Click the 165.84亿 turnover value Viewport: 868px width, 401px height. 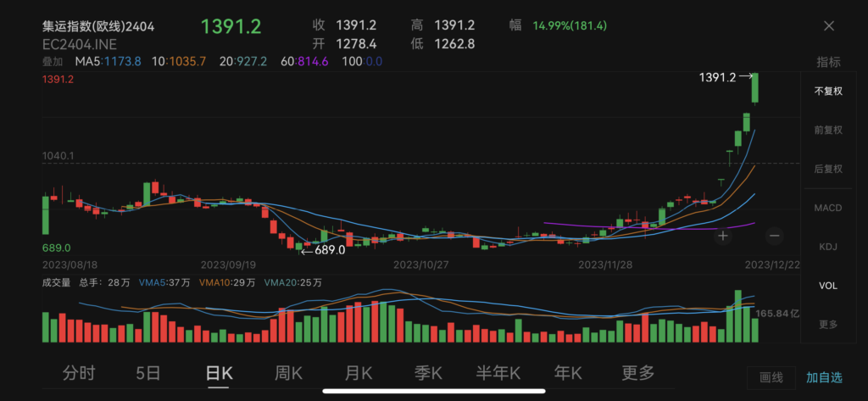tap(778, 314)
